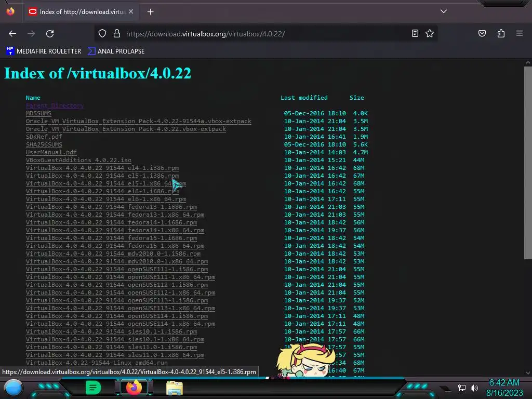The height and width of the screenshot is (399, 532).
Task: Download the mdv2010.0-1.i586.rpm package
Action: coord(113,254)
